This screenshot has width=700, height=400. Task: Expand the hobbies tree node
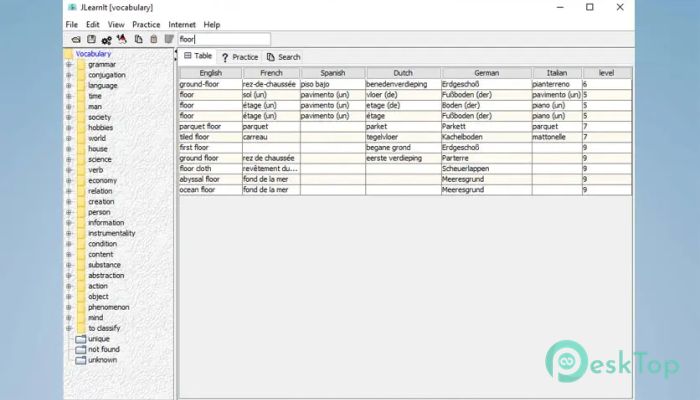coord(69,128)
